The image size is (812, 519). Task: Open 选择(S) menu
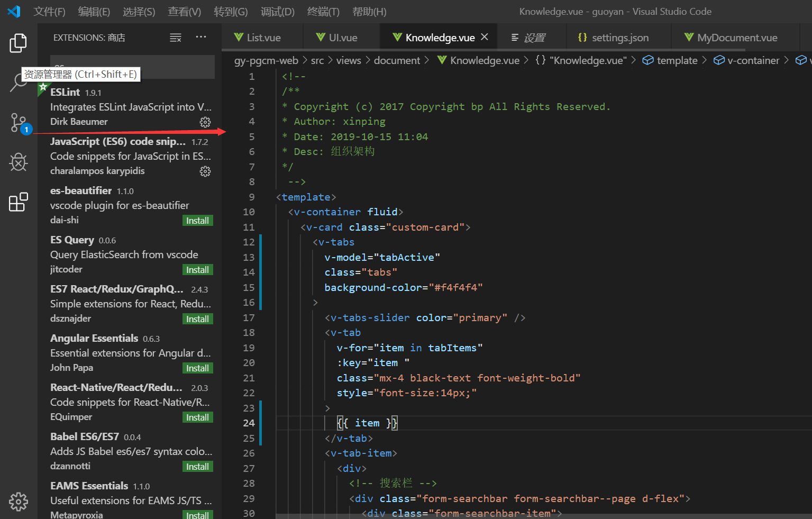pos(139,12)
